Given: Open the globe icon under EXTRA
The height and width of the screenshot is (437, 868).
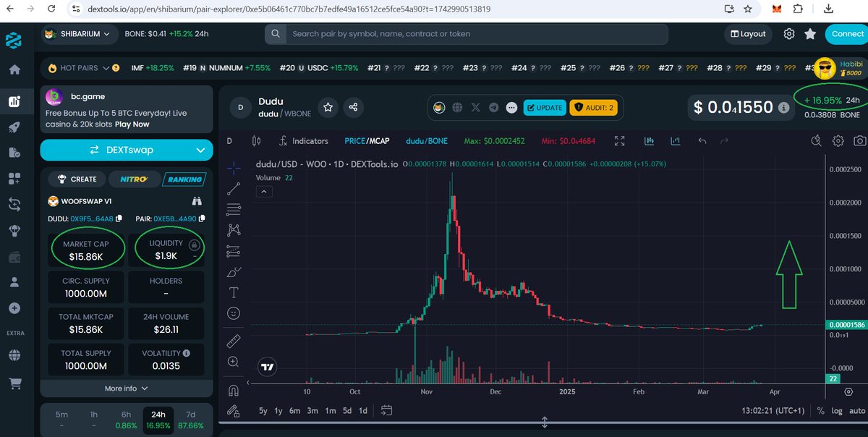Looking at the screenshot, I should (x=14, y=355).
